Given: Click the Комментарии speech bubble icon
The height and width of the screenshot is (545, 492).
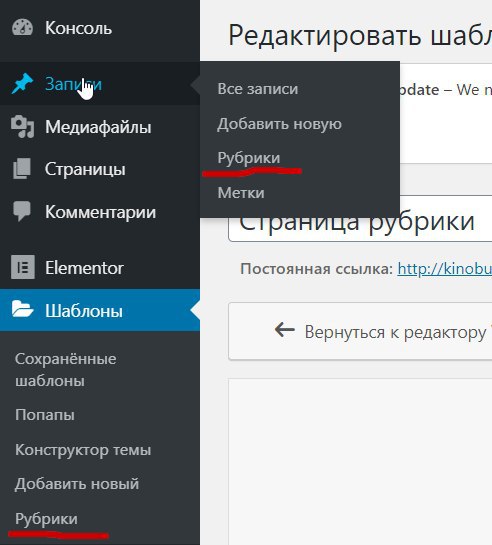Looking at the screenshot, I should click(22, 211).
